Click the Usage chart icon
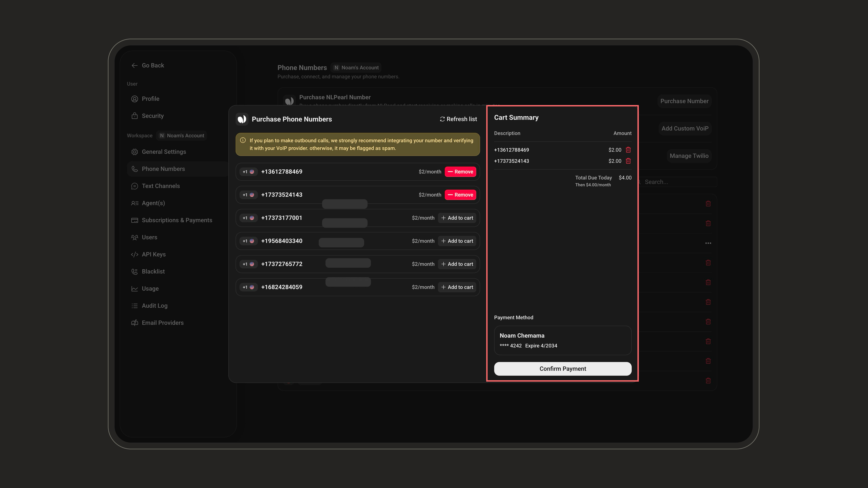 [134, 289]
